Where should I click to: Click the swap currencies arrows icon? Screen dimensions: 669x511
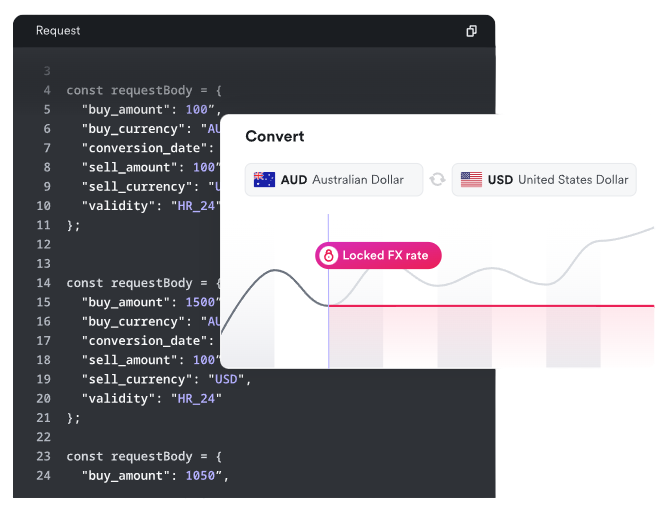point(437,180)
